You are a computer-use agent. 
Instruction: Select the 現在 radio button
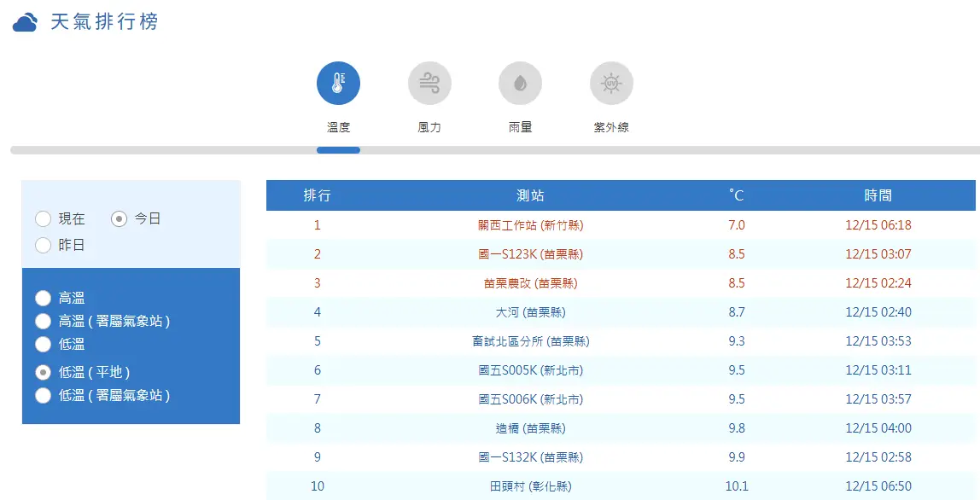pos(43,219)
